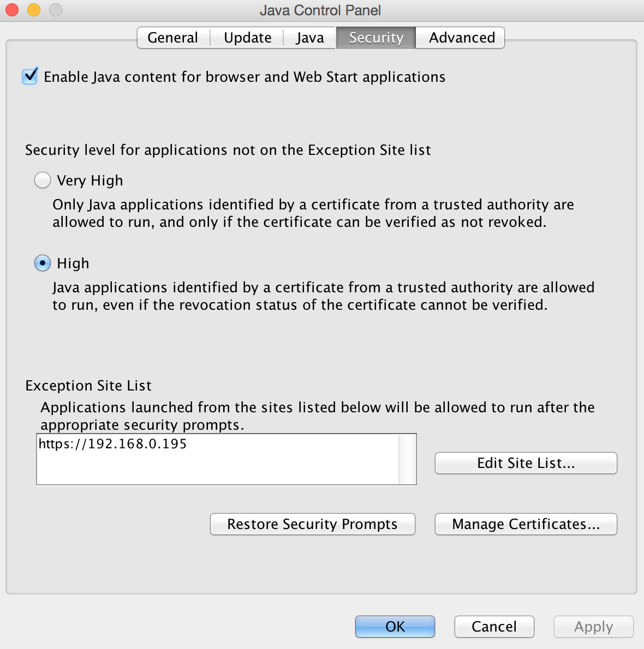Click the Cancel button

494,626
